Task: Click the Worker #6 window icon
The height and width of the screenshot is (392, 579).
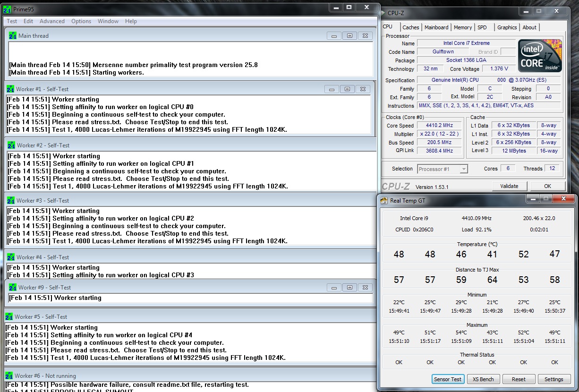Action: [9, 375]
